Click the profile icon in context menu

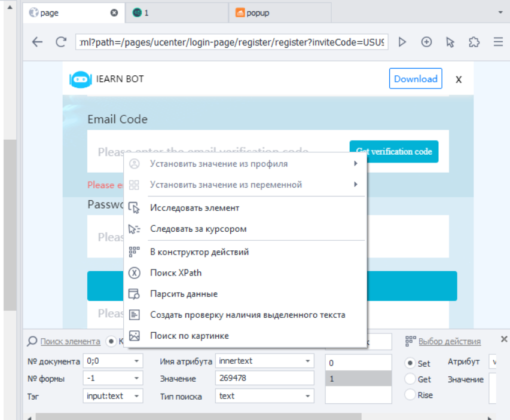pyautogui.click(x=135, y=164)
